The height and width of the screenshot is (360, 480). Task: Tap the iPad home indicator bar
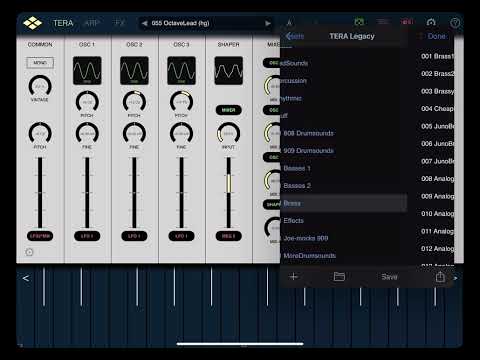pos(240,344)
